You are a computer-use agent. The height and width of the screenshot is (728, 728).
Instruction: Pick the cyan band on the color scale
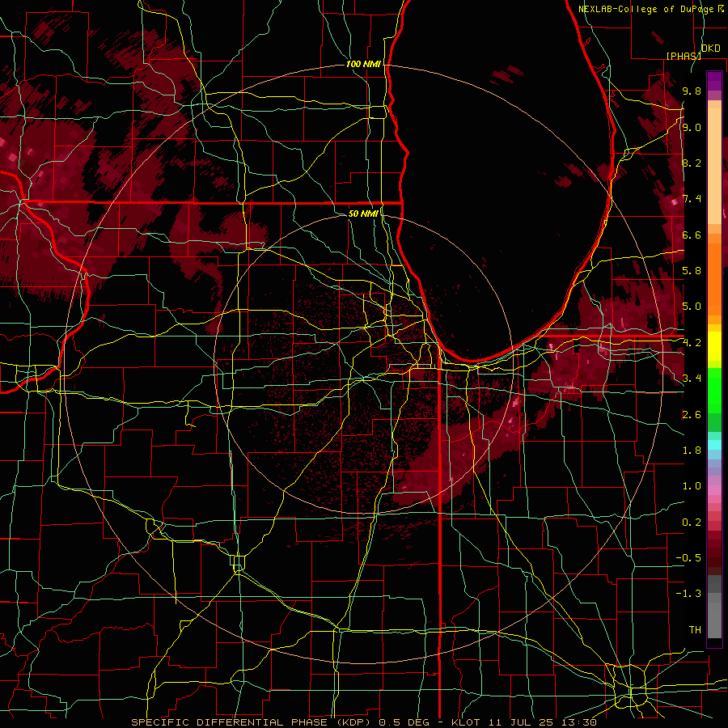pyautogui.click(x=714, y=445)
